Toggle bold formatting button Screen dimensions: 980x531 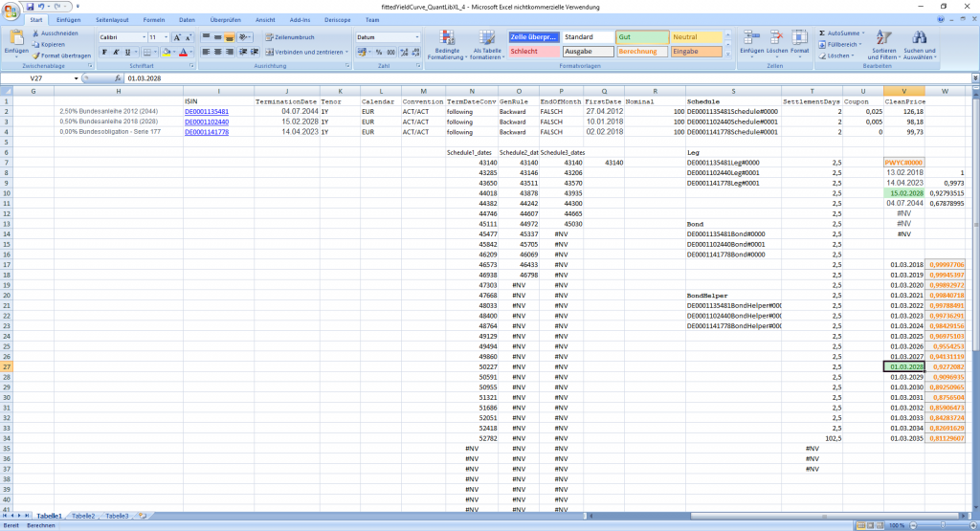[103, 52]
